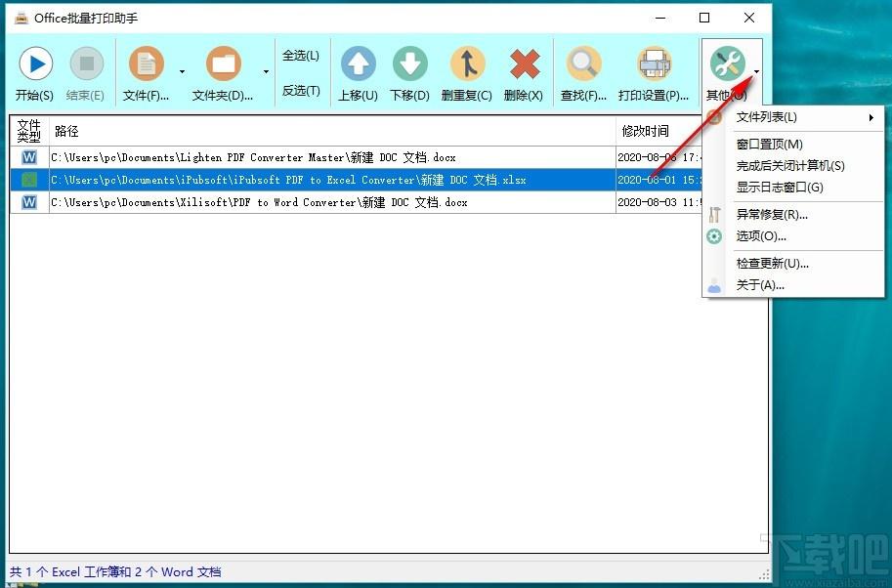The image size is (892, 588).
Task: Expand the 文件夹(D) button dropdown arrow
Action: point(266,71)
